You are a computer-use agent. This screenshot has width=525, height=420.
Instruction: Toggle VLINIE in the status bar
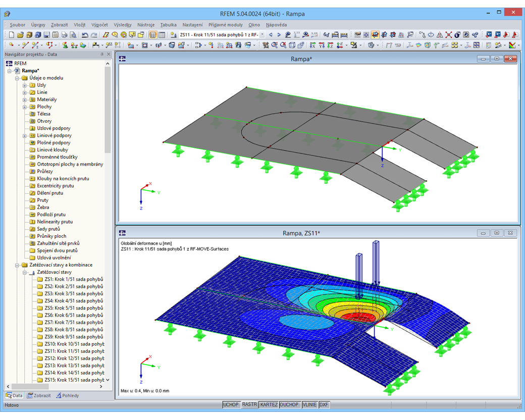pos(310,404)
